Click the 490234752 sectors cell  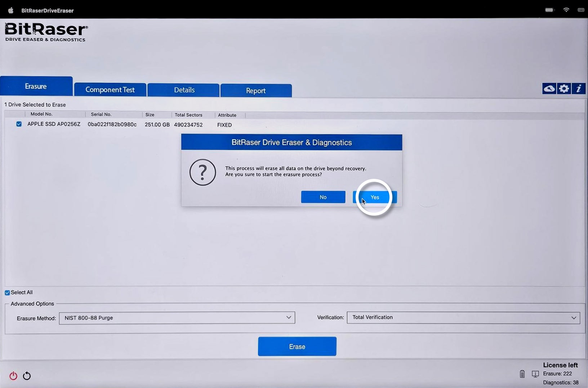pos(188,125)
